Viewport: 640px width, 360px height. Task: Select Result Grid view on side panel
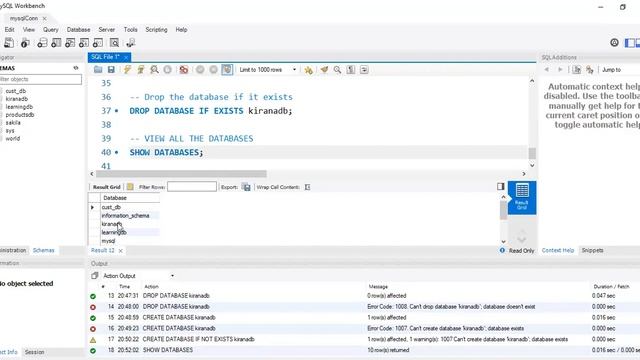pos(522,198)
